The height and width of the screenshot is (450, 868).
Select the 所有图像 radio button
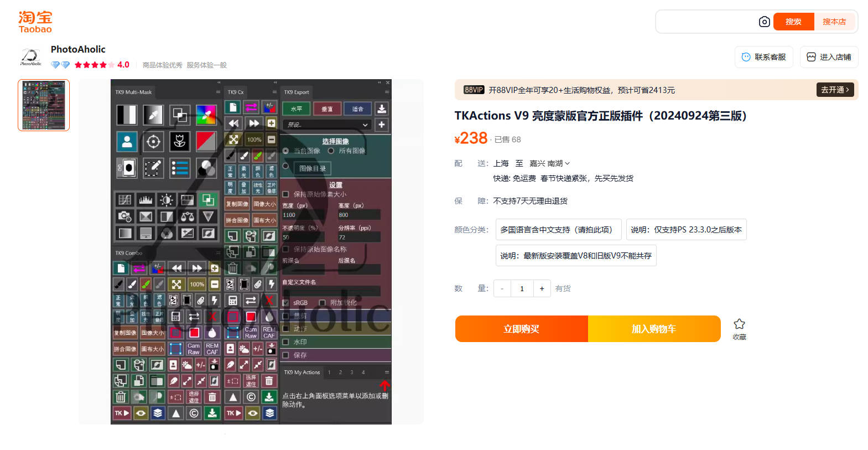coord(331,151)
